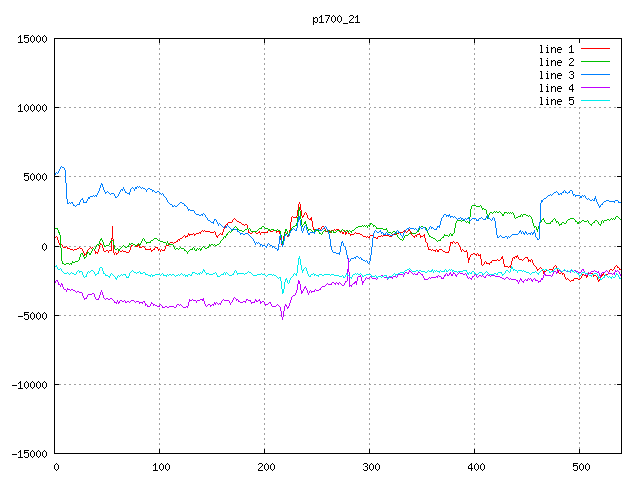Click the red sample next to line 1
Image resolution: width=640 pixels, height=480 pixels.
596,49
